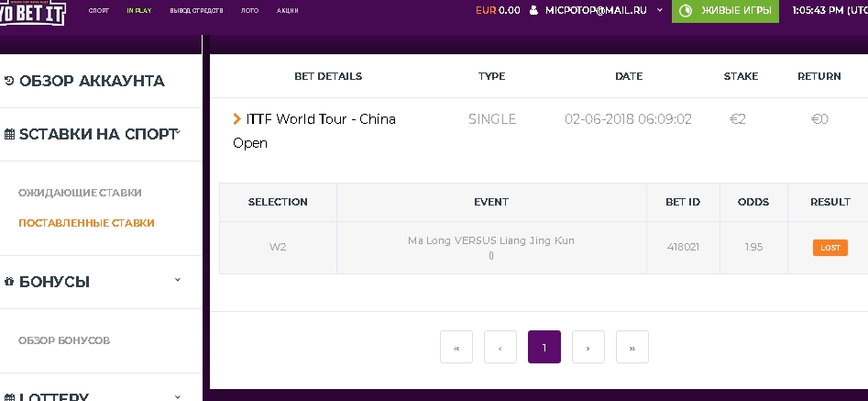Click the odds value 1.95
868x401 pixels.
pos(753,247)
